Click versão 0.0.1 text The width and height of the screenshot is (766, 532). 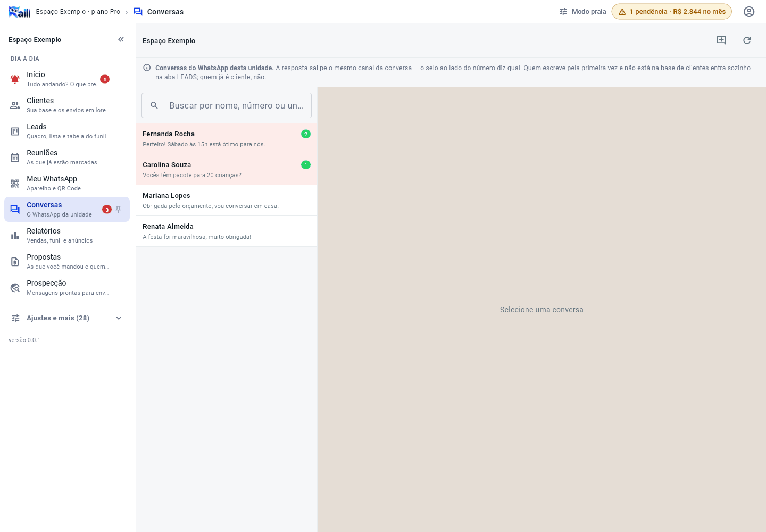tap(24, 340)
